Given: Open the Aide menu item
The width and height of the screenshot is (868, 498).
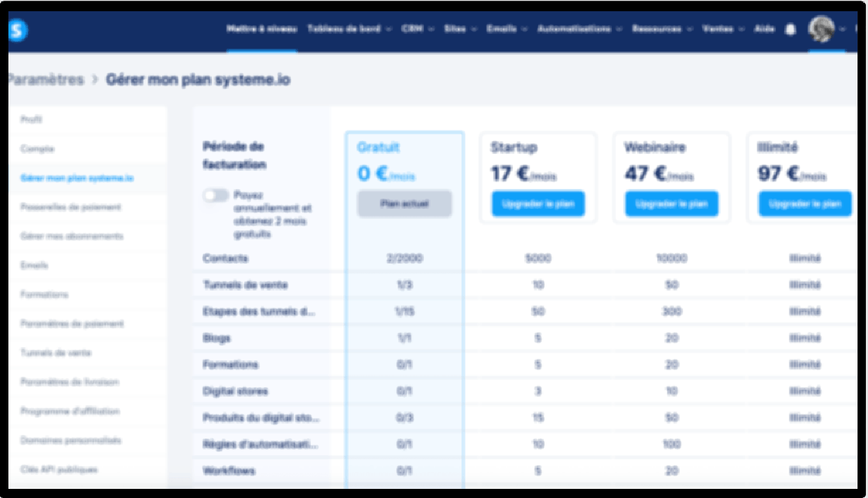Looking at the screenshot, I should tap(764, 29).
